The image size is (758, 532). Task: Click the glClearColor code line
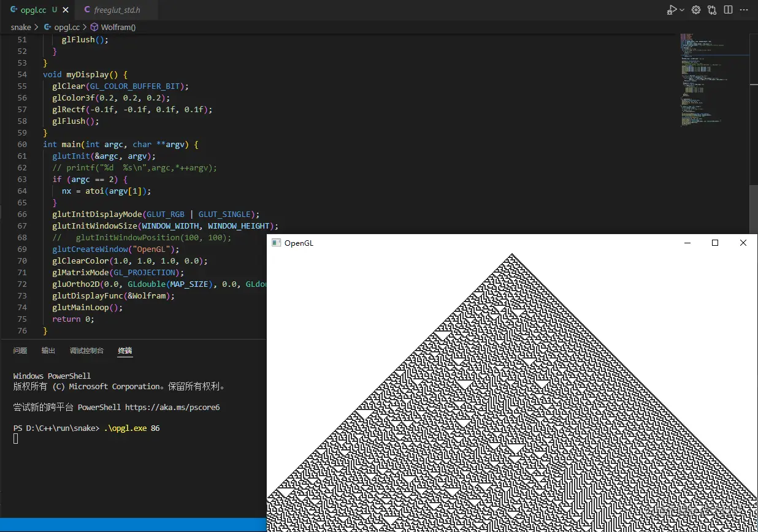(130, 261)
